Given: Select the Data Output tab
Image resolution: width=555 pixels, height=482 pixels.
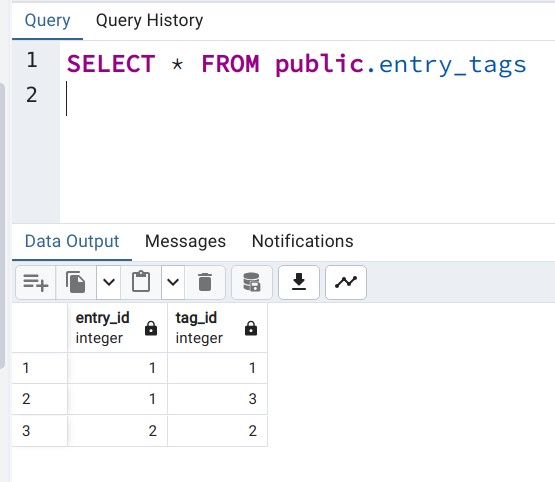Looking at the screenshot, I should (72, 241).
